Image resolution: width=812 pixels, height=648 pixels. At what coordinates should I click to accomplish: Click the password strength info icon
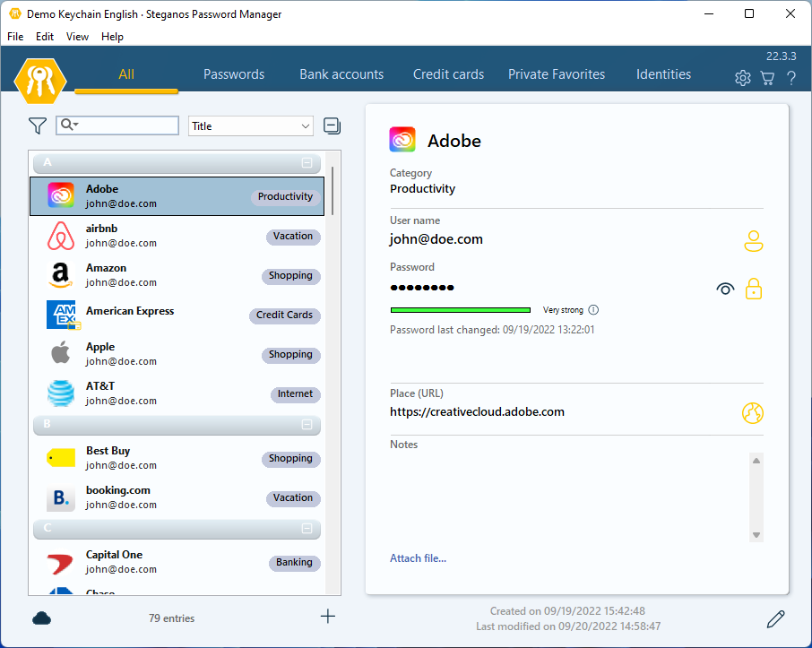(593, 310)
